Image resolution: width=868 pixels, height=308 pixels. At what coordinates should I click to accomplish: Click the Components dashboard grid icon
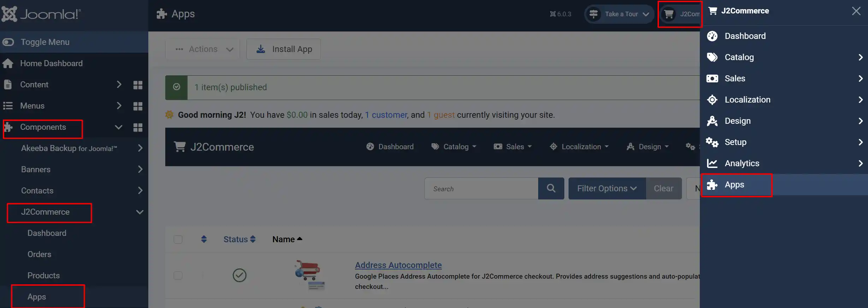138,127
